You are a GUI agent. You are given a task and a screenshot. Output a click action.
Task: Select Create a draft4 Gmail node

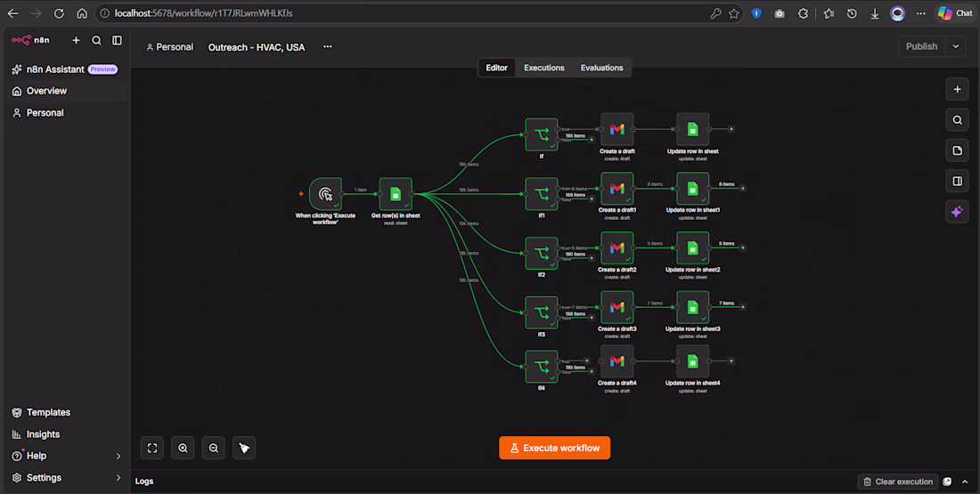point(617,361)
